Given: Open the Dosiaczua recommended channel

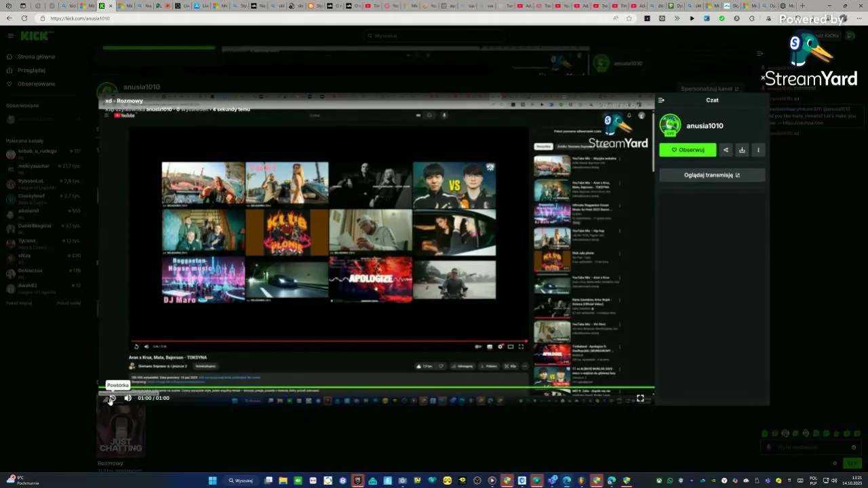Looking at the screenshot, I should [x=43, y=272].
